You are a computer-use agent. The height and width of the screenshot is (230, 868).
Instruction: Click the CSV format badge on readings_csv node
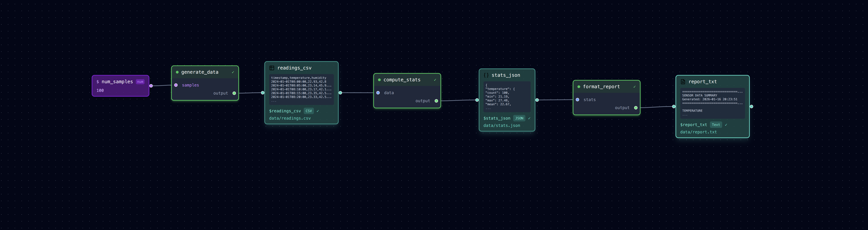pos(309,111)
